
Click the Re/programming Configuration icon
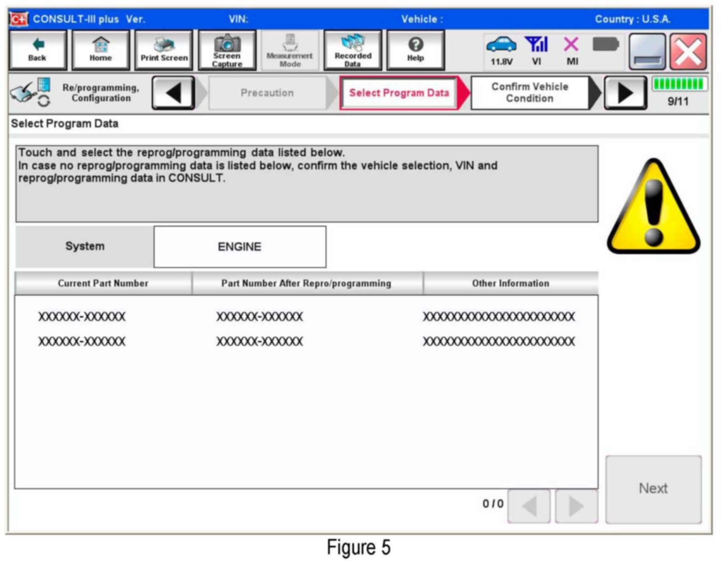coord(31,92)
